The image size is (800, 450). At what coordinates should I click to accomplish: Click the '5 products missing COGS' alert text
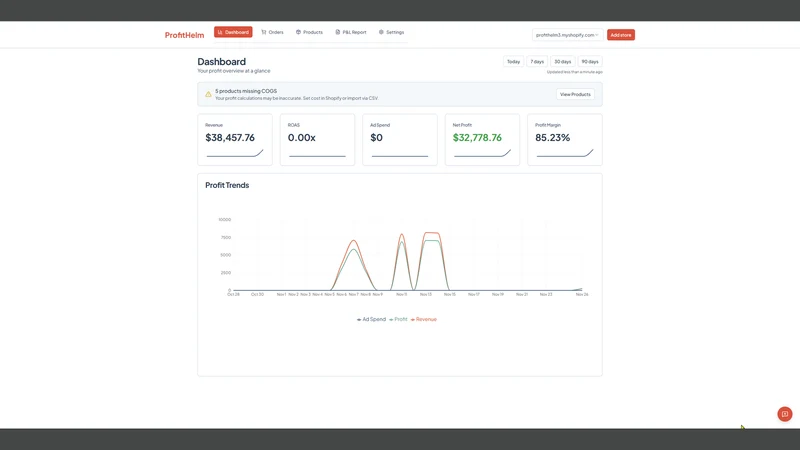coord(246,91)
